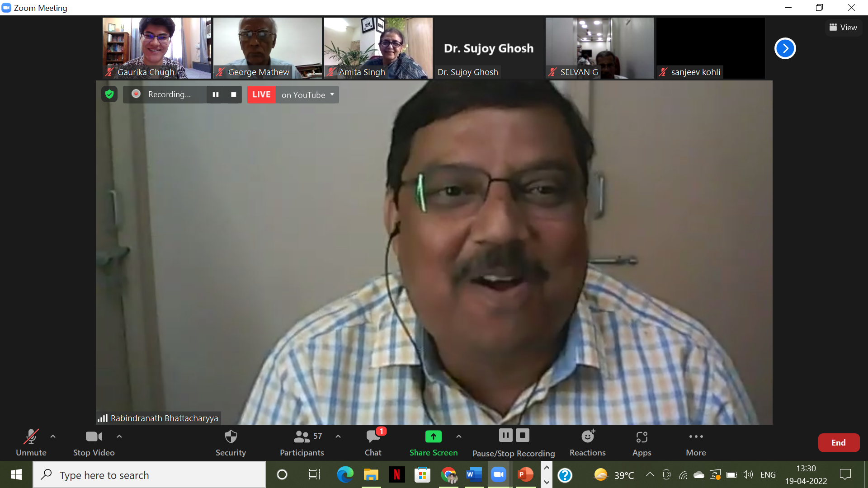
Task: Open the Reactions smiley menu
Action: click(587, 436)
